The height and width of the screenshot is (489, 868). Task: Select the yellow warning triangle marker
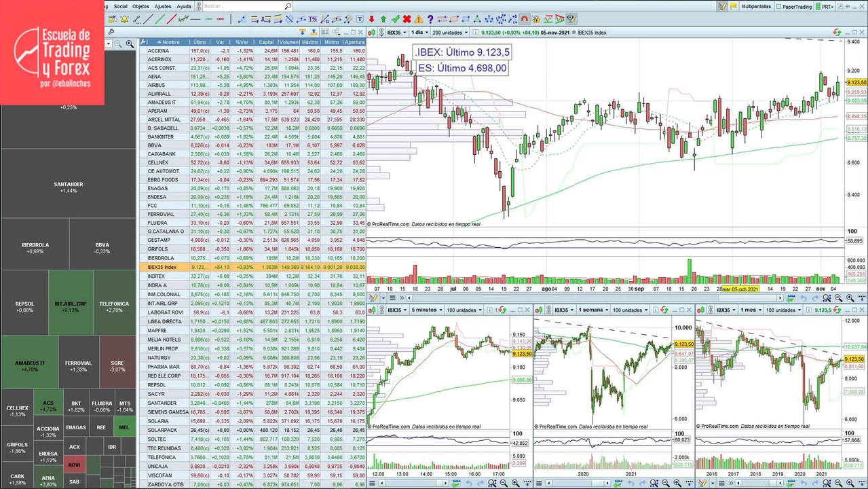click(418, 20)
